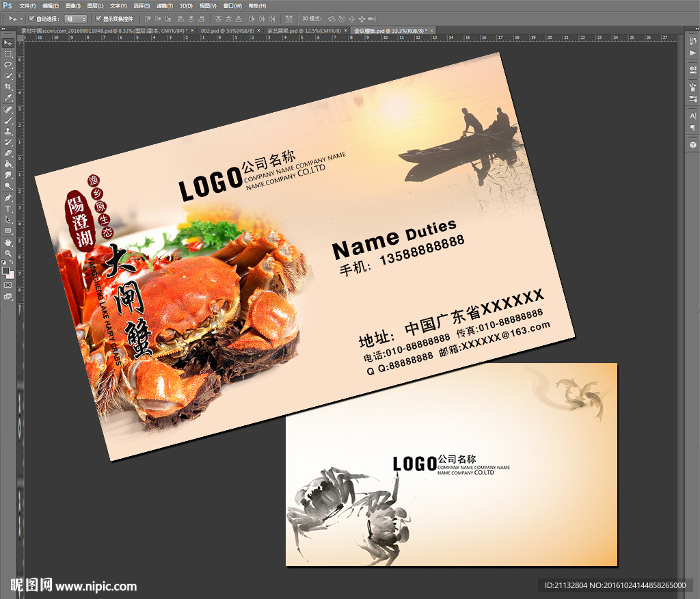The image size is (700, 599).
Task: Pick the Smudge tool
Action: point(8,175)
